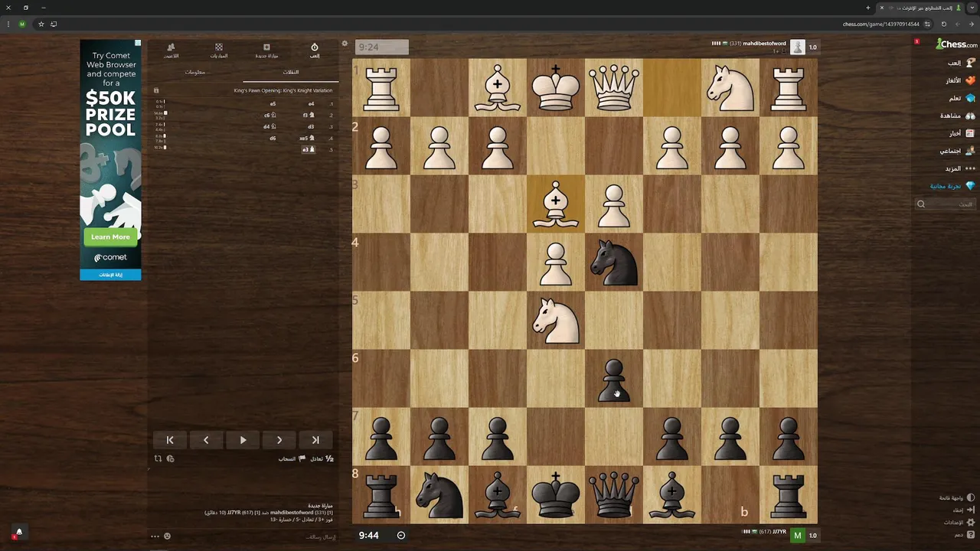This screenshot has width=980, height=551.
Task: Offer a draw (تعادل) ½ button
Action: tap(322, 458)
